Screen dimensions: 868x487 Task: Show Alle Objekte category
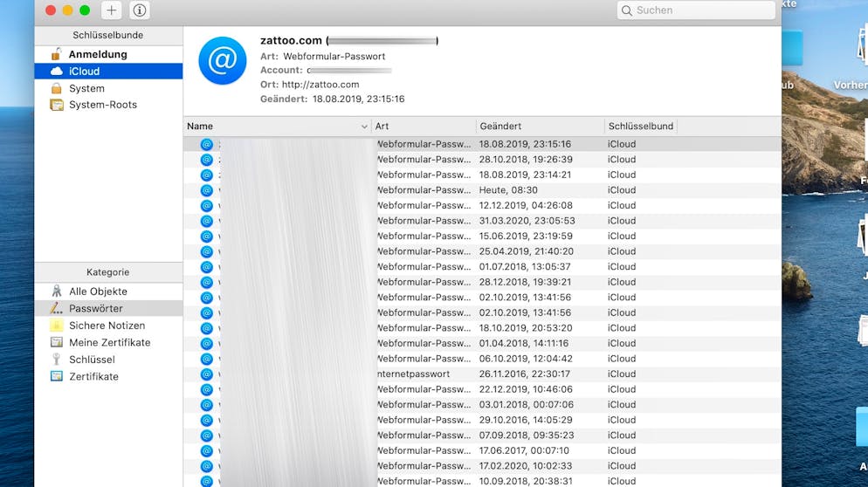coord(98,292)
